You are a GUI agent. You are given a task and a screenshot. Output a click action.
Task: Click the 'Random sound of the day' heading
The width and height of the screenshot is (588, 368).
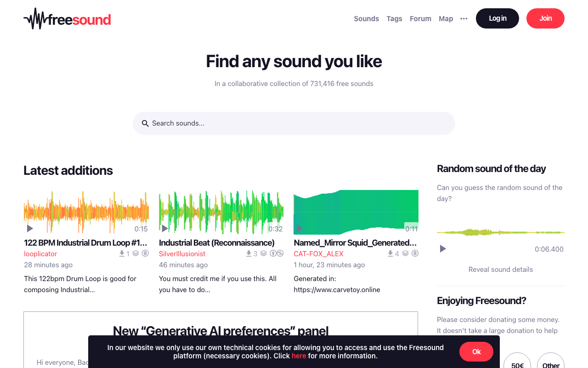(x=491, y=169)
